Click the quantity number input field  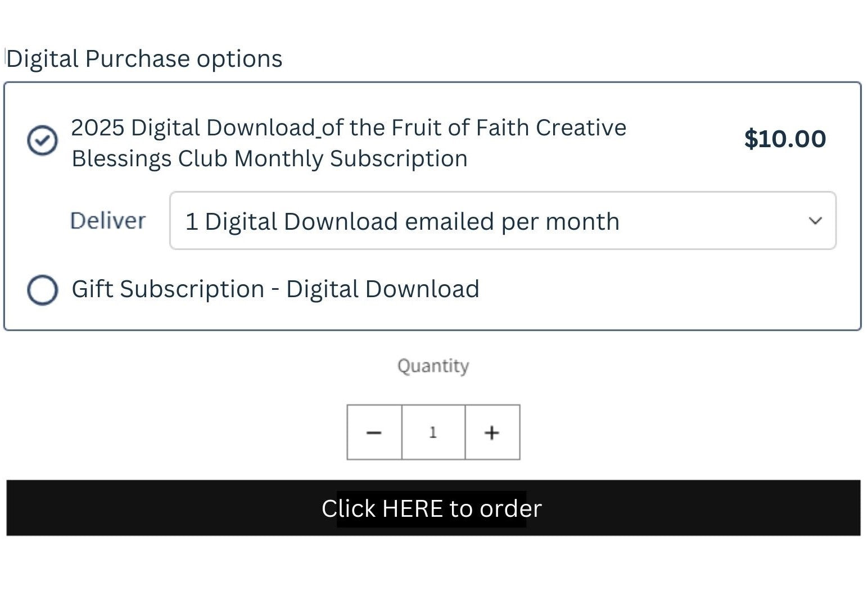coord(433,433)
